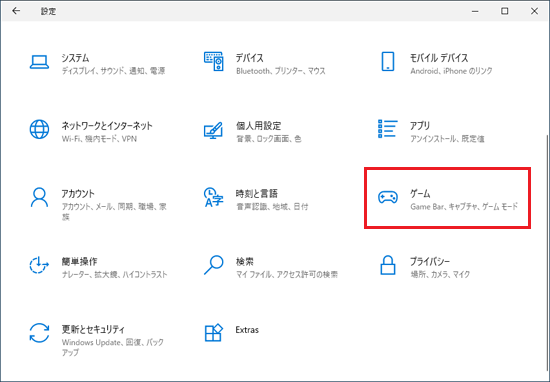Screen dimensions: 550x382
Task: Click the アプリ list icon
Action: pos(388,129)
